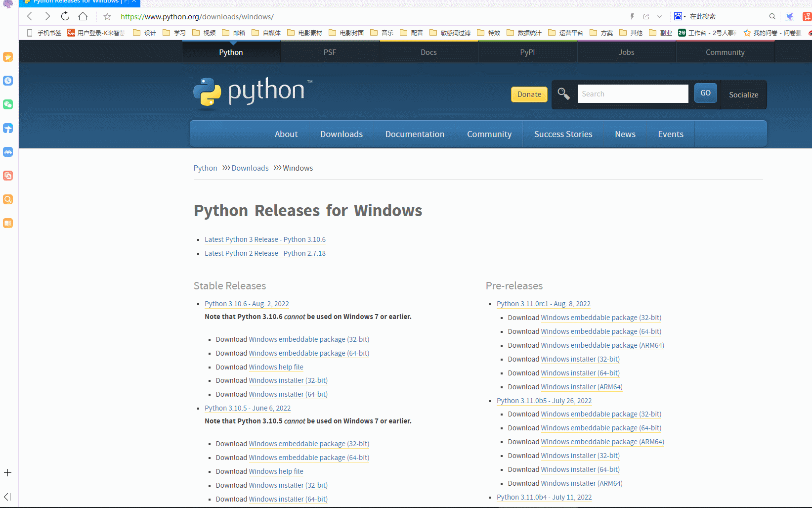Open the 工作台 bookmark
This screenshot has width=812, height=508.
pos(707,33)
